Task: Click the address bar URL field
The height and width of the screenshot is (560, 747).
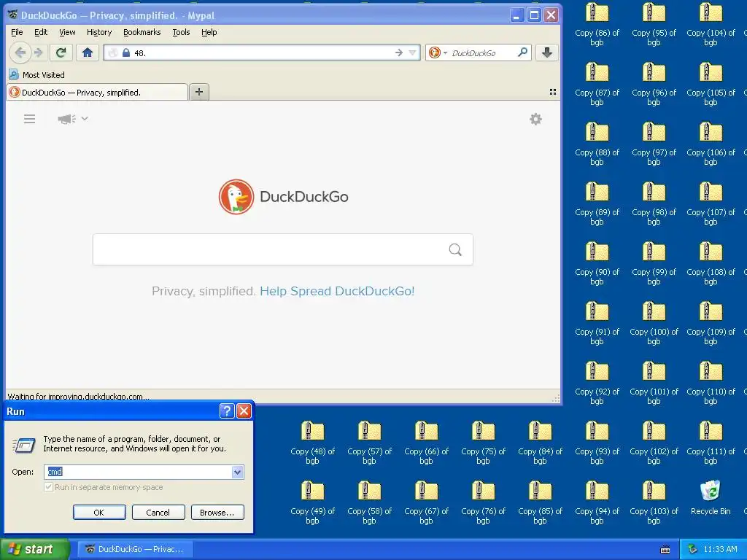Action: click(x=262, y=52)
